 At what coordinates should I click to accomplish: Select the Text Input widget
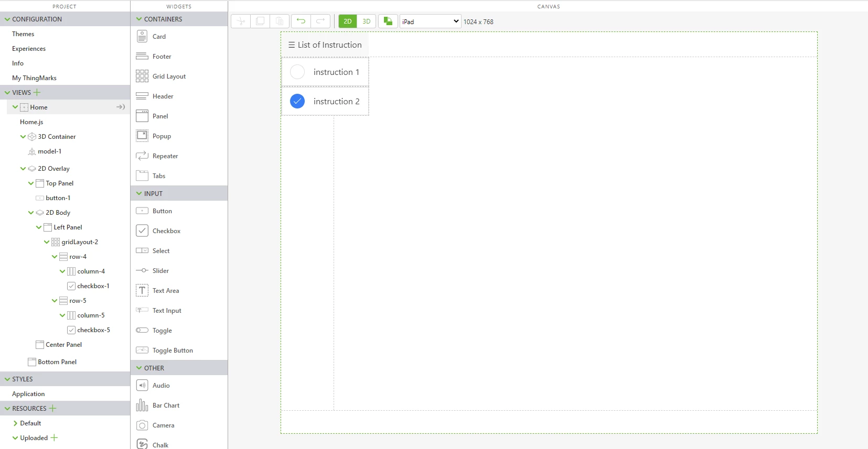click(x=167, y=311)
